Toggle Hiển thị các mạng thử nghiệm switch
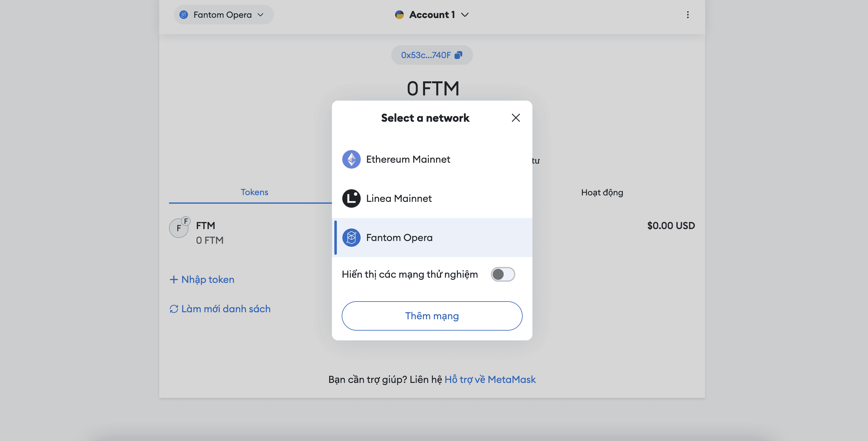This screenshot has width=868, height=441. [x=502, y=274]
